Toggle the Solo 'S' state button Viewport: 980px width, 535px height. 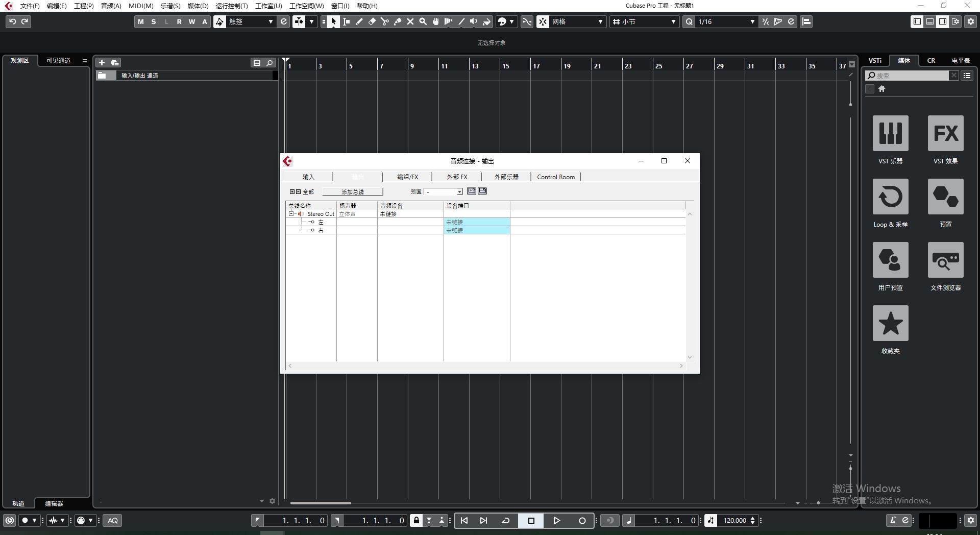tap(154, 21)
